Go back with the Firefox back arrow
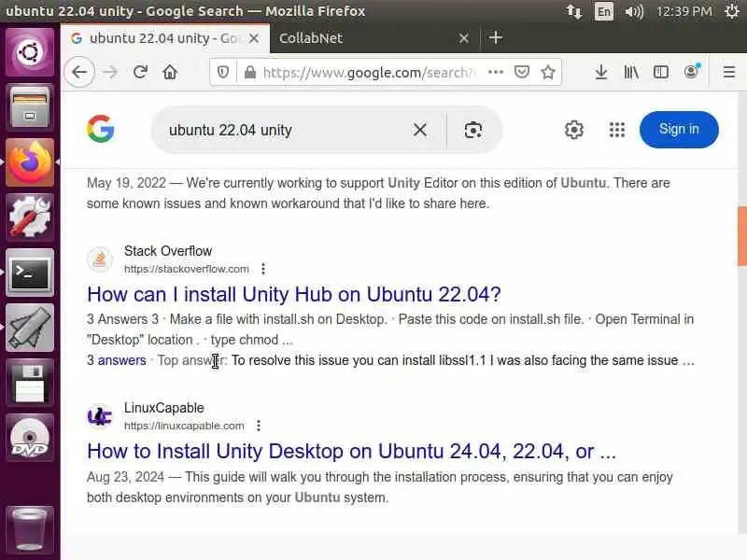 pyautogui.click(x=79, y=73)
